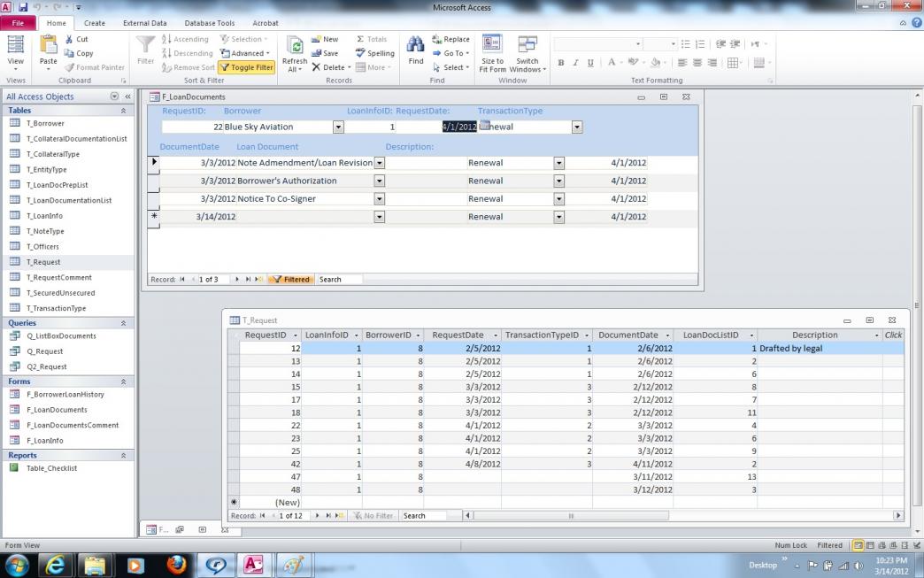
Task: Toggle Filter on the form
Action: click(247, 67)
